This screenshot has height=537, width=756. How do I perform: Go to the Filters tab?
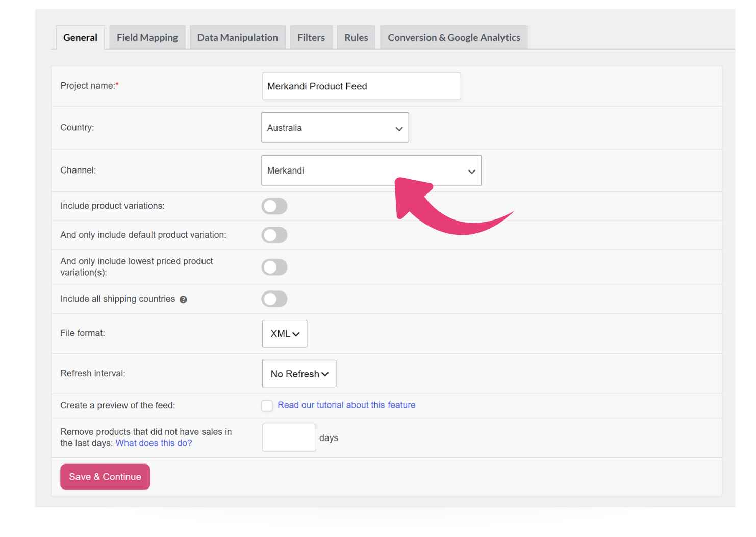(x=311, y=37)
